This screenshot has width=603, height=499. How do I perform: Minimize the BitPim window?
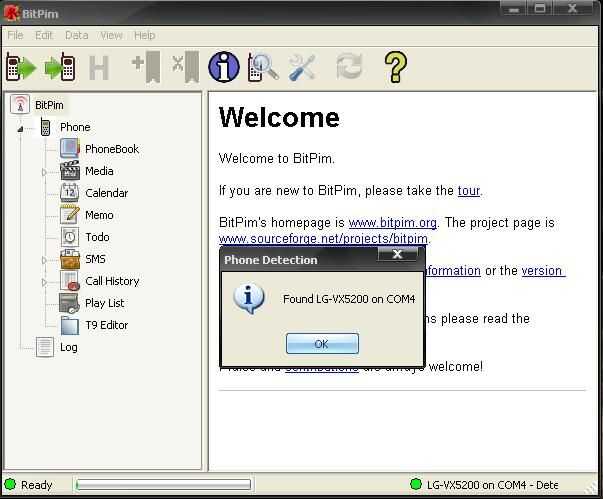click(514, 8)
